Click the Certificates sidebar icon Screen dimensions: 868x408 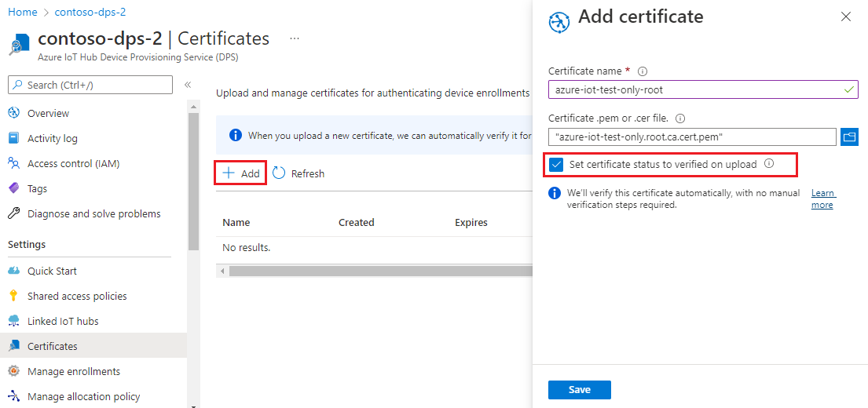tap(14, 346)
